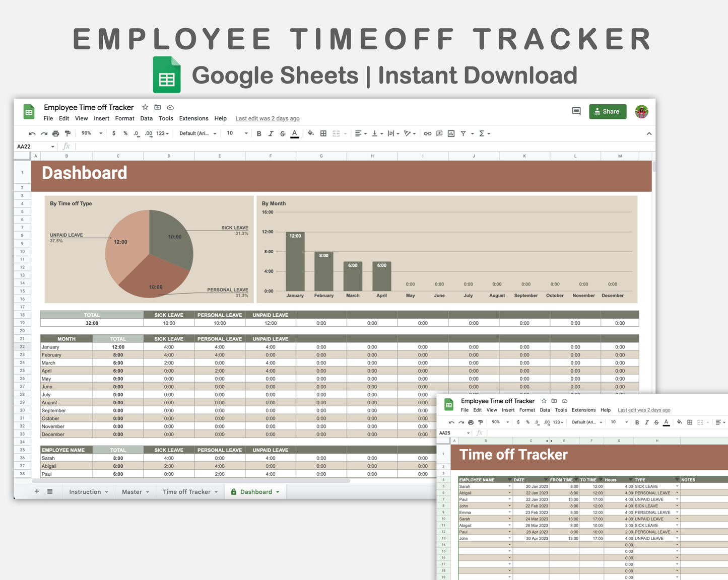728x580 pixels.
Task: Click the Borders icon in the toolbar
Action: tap(323, 133)
